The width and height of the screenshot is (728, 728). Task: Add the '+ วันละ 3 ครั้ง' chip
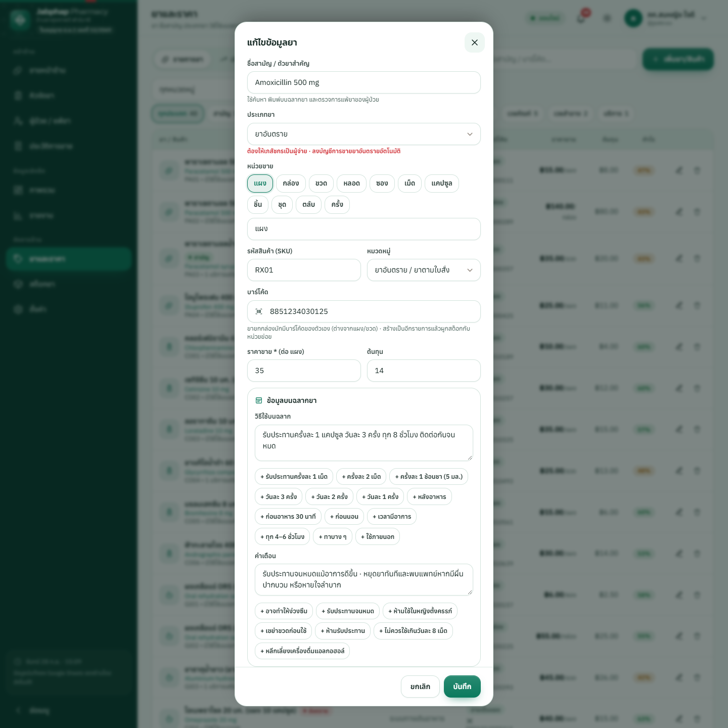point(279,497)
